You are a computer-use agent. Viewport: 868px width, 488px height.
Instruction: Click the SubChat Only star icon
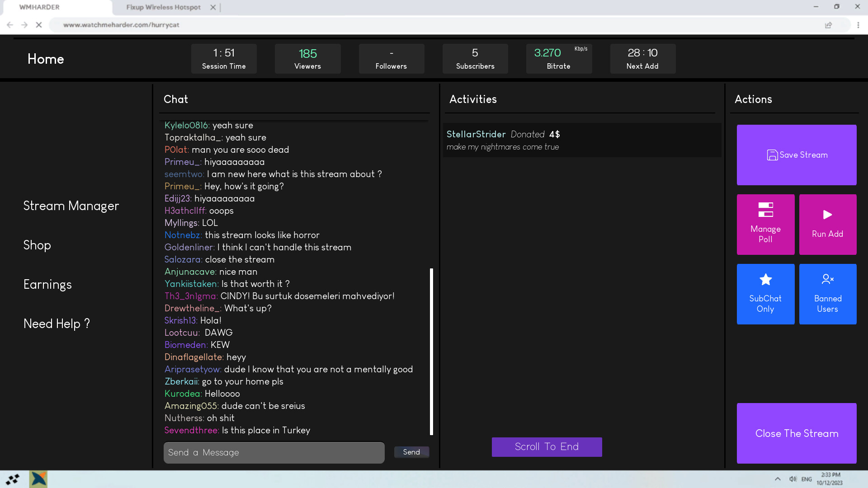tap(765, 279)
